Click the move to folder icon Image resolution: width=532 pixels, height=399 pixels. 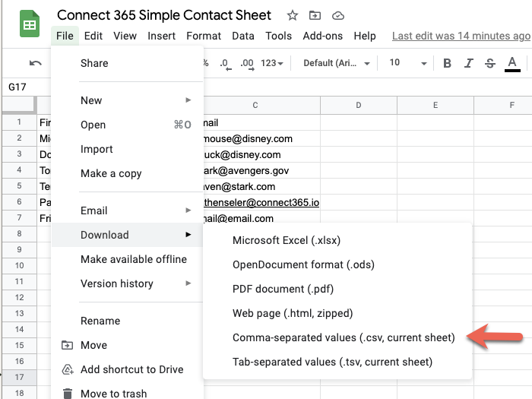pyautogui.click(x=315, y=15)
